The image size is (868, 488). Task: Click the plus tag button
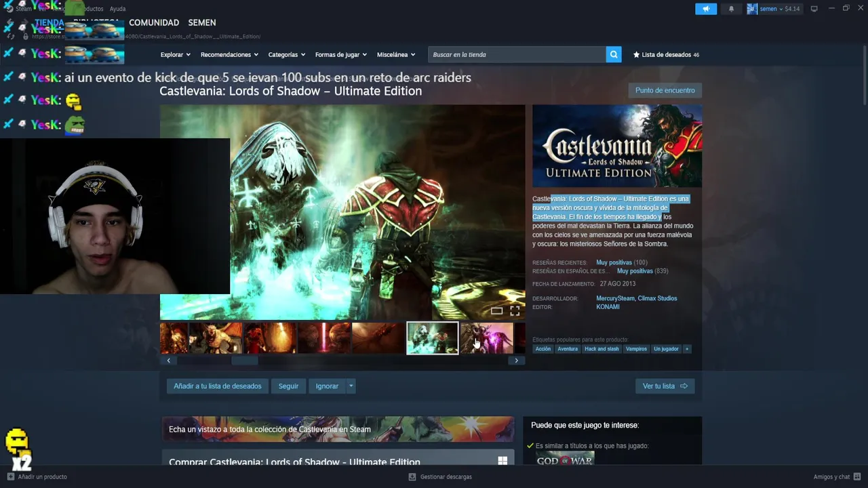tap(686, 348)
